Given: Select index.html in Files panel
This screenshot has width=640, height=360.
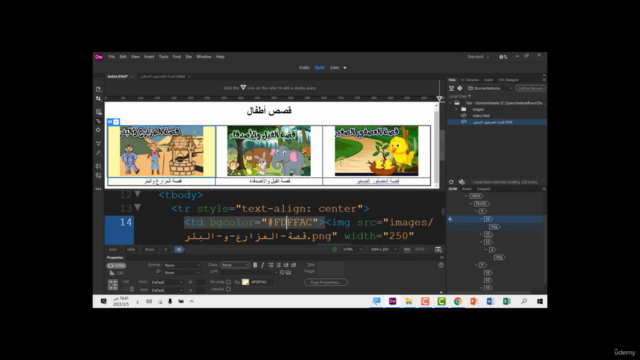Looking at the screenshot, I should click(x=481, y=116).
